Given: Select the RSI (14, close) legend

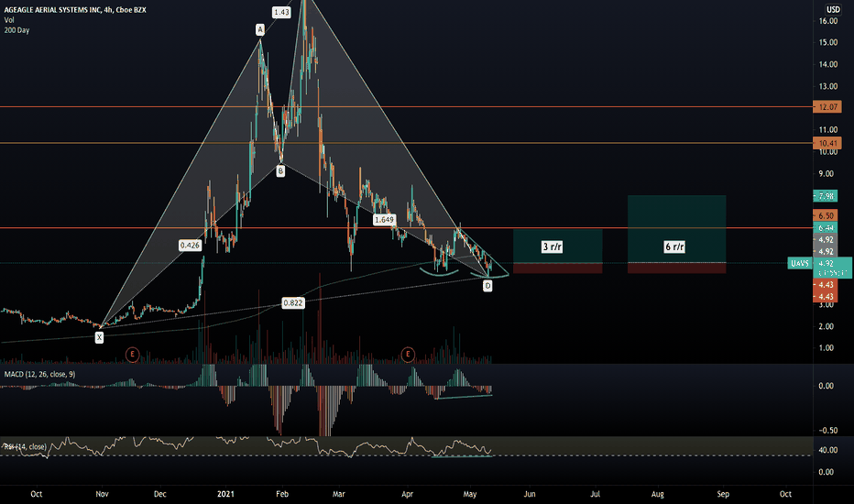Looking at the screenshot, I should 25,447.
